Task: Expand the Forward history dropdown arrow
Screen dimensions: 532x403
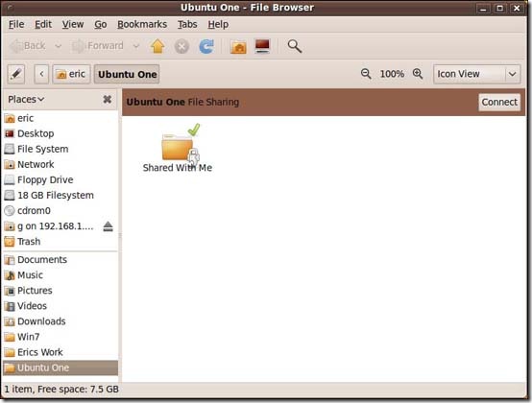Action: click(136, 46)
